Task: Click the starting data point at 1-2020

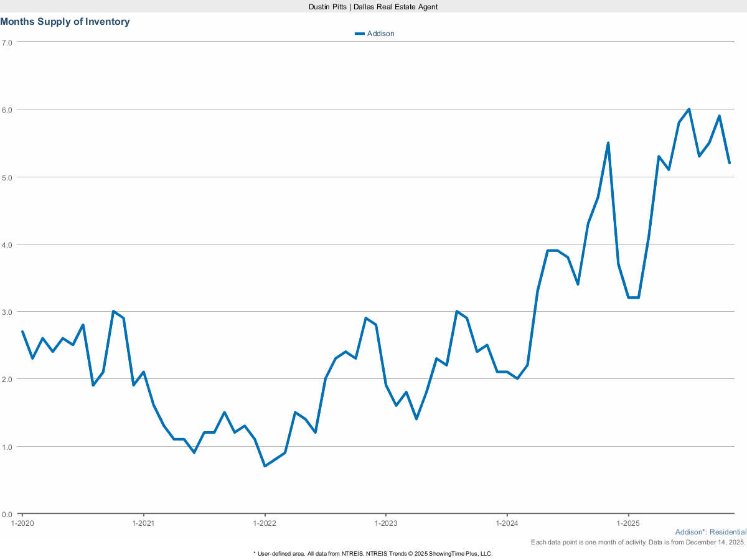Action: point(22,332)
